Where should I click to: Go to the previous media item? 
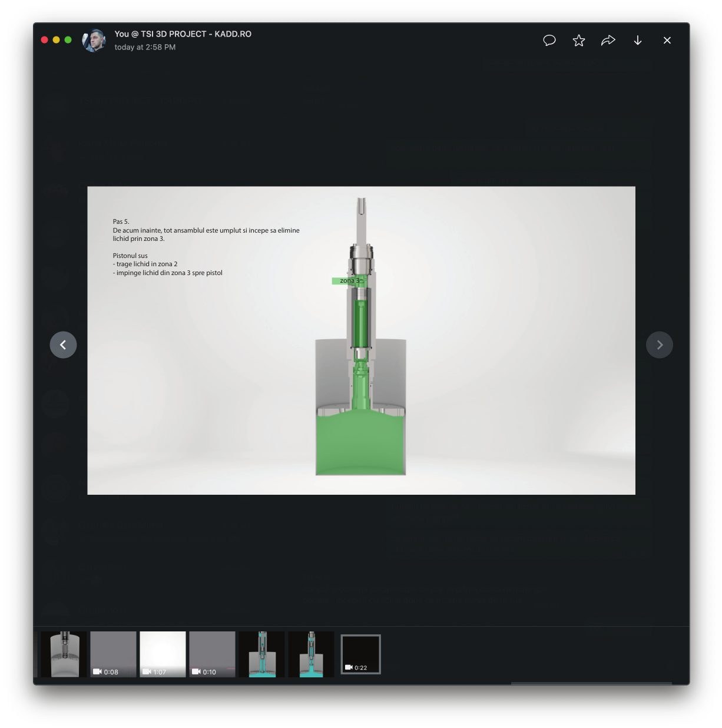(63, 345)
